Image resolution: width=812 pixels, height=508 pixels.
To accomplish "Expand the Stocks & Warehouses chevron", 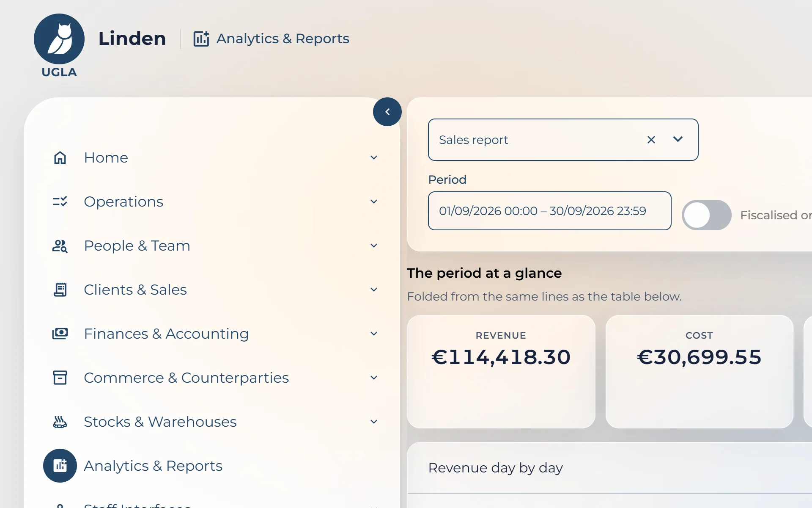I will pyautogui.click(x=374, y=422).
